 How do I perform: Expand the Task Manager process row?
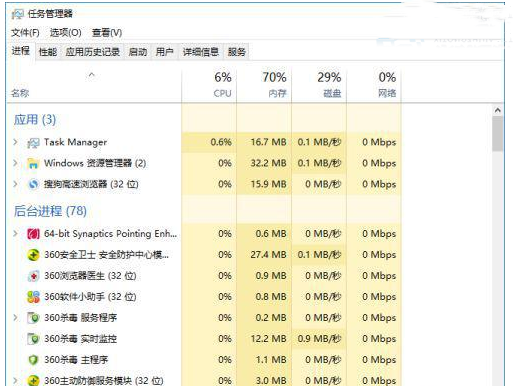coord(15,142)
